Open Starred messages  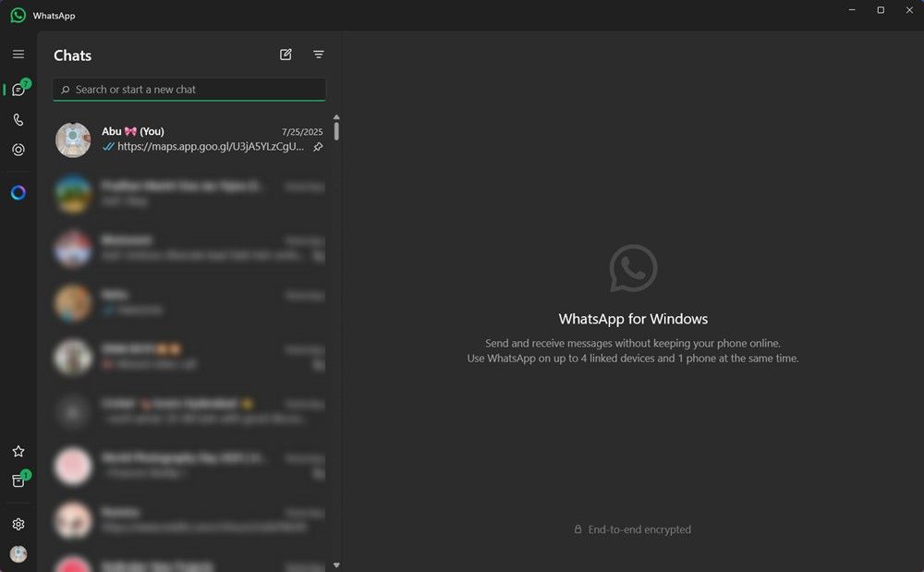(18, 451)
